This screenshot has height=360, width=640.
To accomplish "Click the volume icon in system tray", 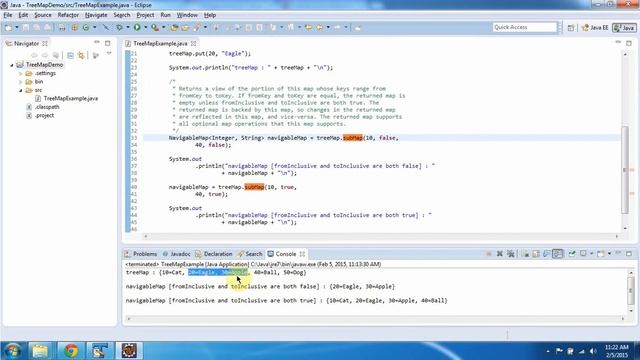I will (x=593, y=351).
